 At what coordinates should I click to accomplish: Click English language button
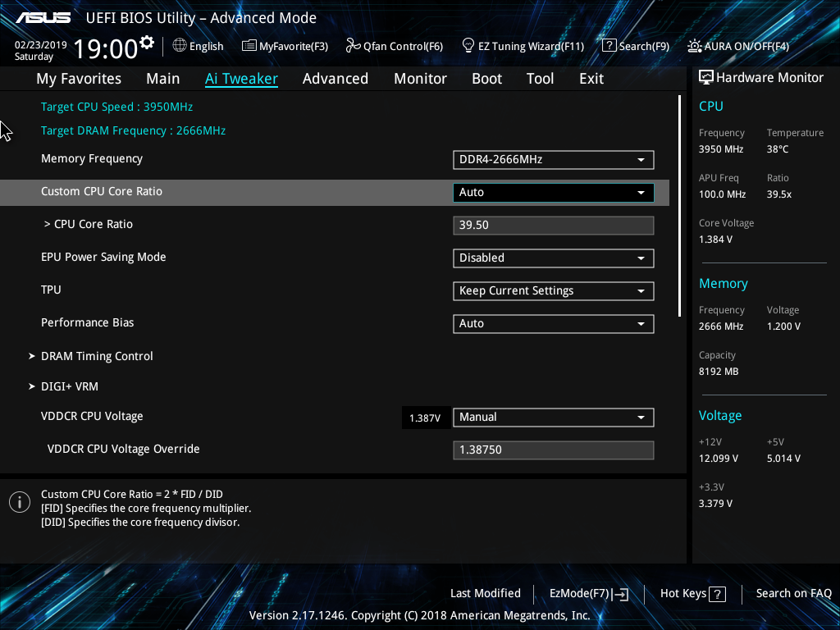coord(199,46)
